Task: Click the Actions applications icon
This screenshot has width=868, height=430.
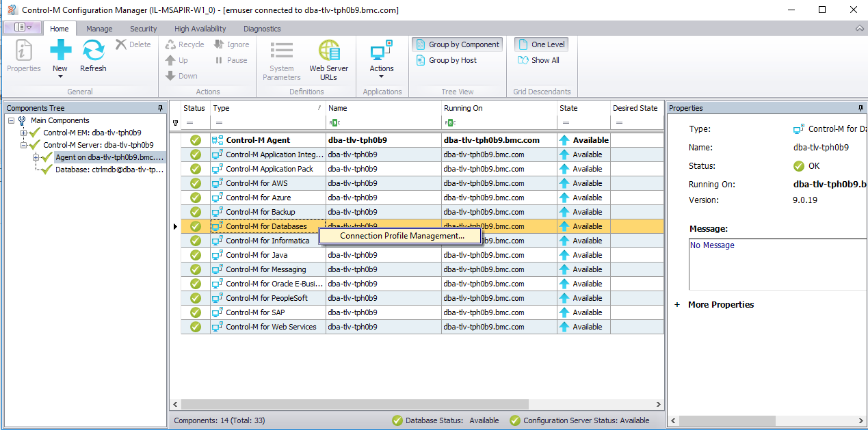Action: click(x=382, y=50)
